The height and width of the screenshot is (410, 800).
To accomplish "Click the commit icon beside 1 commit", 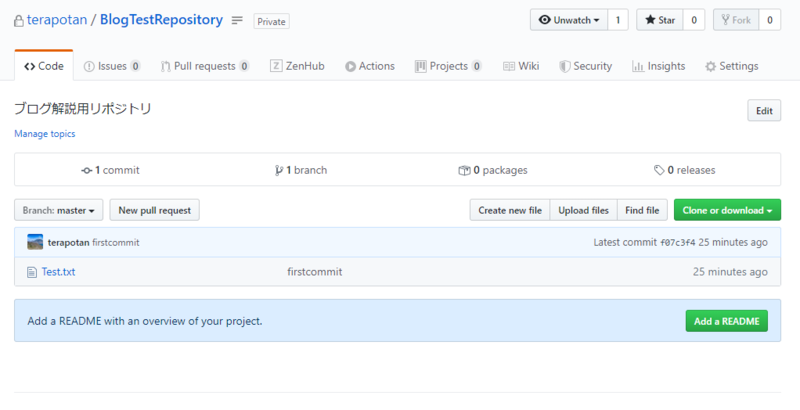I will tap(86, 171).
